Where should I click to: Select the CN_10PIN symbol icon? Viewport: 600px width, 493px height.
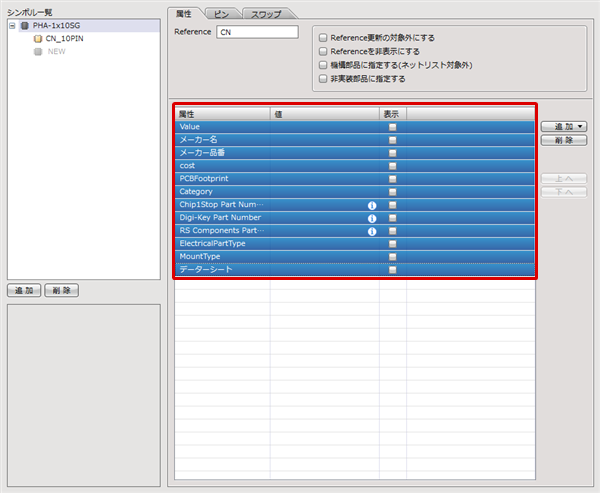point(38,39)
